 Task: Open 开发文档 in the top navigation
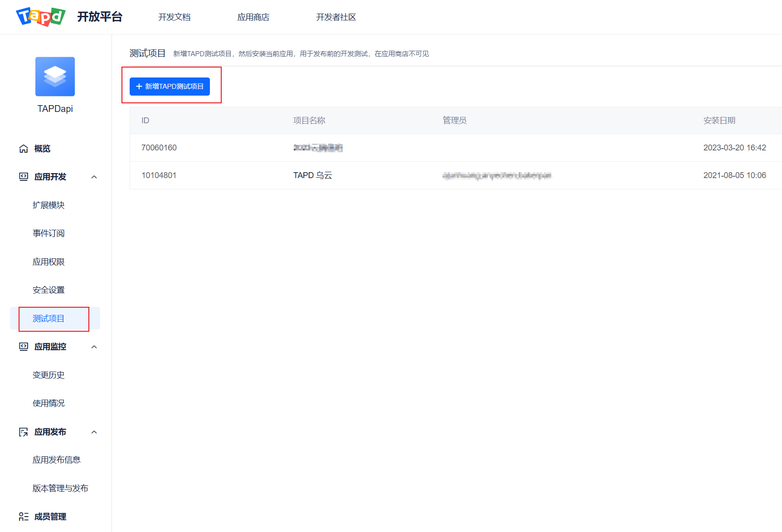coord(174,17)
